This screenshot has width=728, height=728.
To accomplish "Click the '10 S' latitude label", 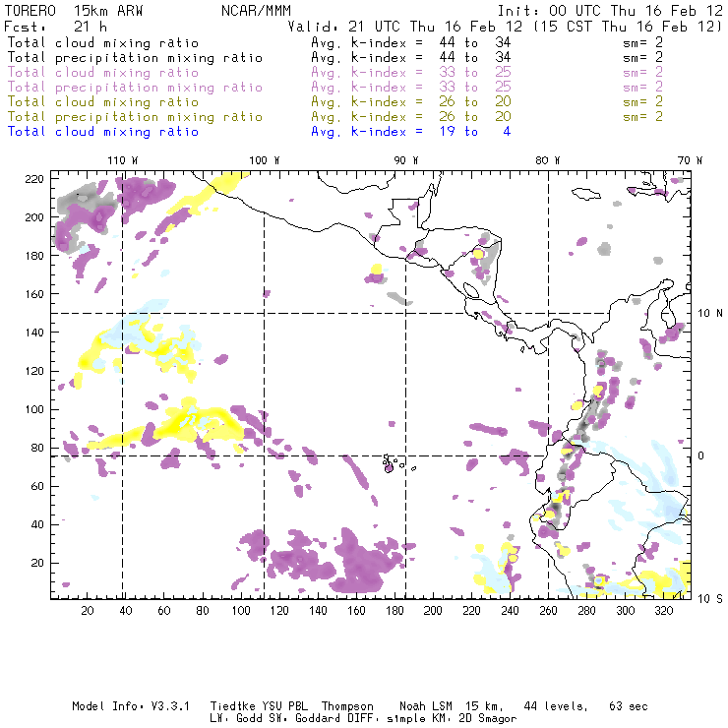I will [710, 599].
